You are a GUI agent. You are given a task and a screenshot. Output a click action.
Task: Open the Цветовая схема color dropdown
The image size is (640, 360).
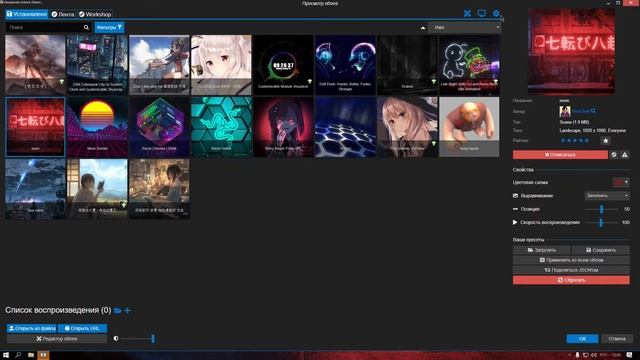tap(621, 182)
